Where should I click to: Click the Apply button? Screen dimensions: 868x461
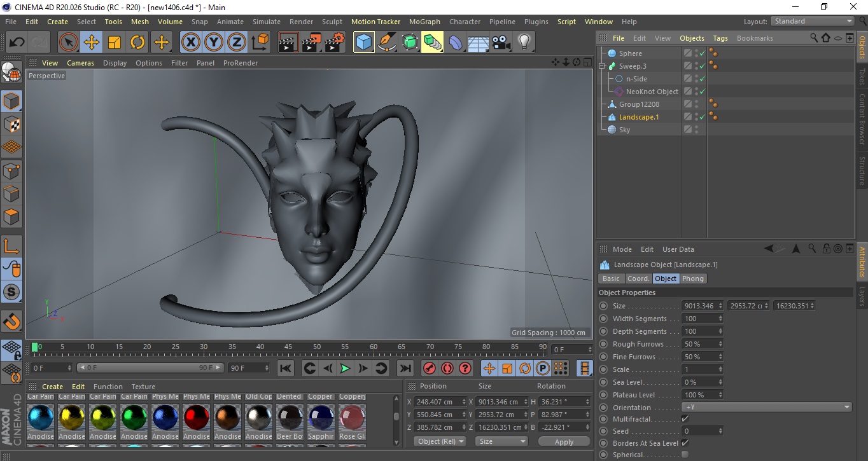[564, 442]
